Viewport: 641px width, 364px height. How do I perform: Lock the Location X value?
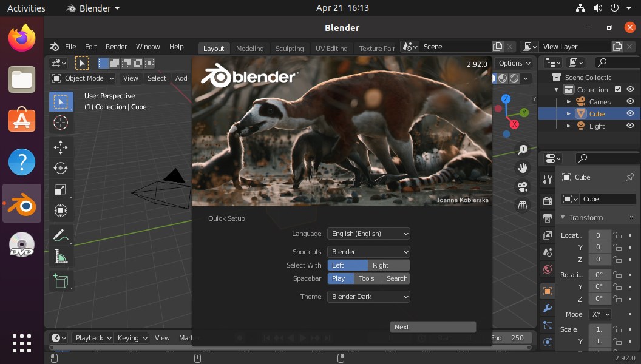tap(617, 236)
